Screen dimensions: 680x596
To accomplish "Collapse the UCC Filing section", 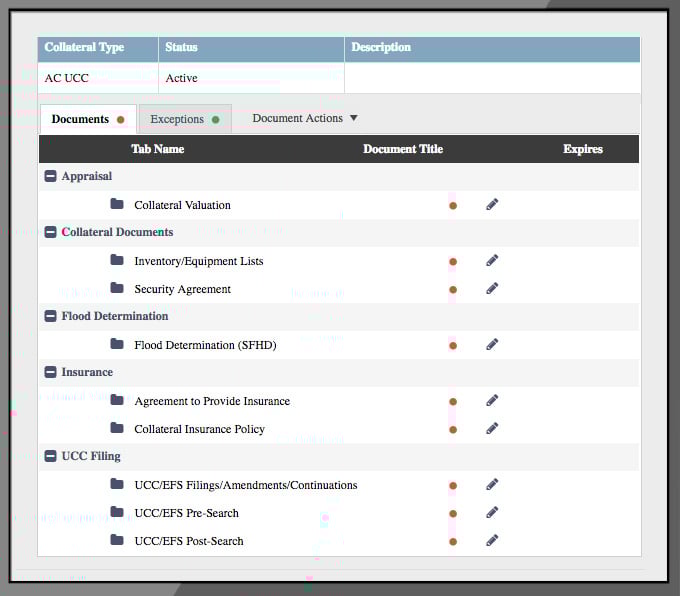I will (x=51, y=456).
